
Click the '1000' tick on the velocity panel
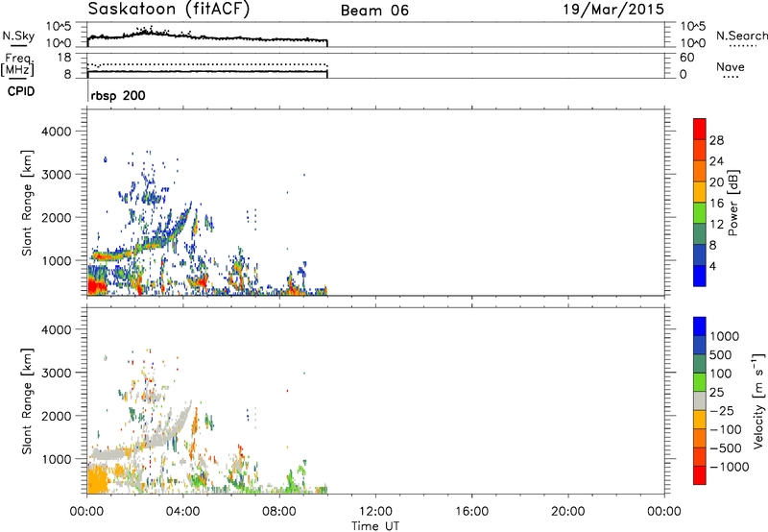pyautogui.click(x=57, y=459)
